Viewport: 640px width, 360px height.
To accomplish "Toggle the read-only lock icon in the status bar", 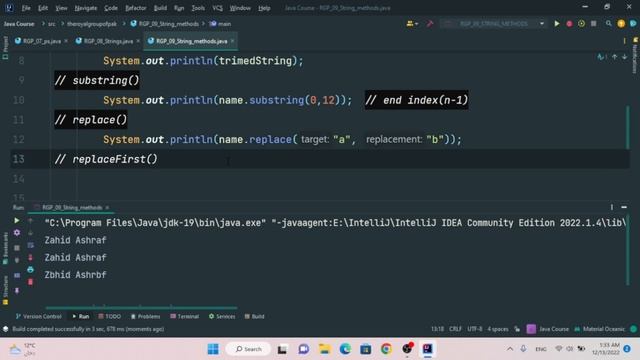I will tap(517, 329).
